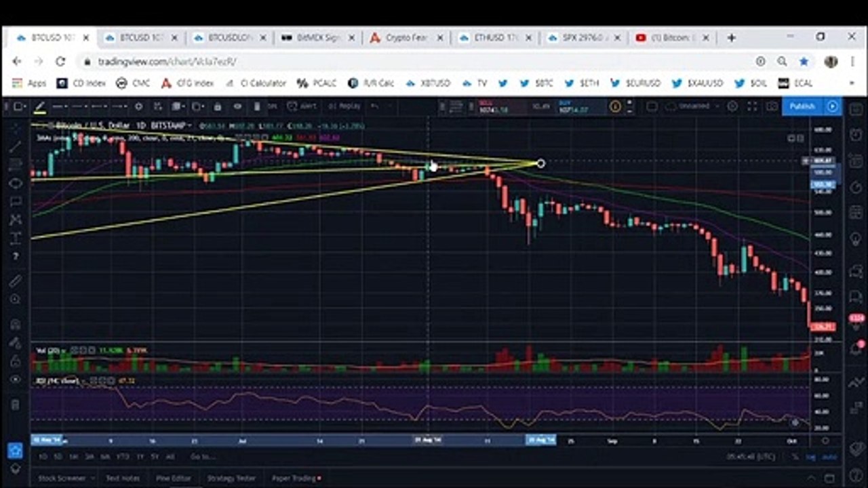Open the chart axis settings gear at bottom right
The image size is (868, 488).
click(x=825, y=441)
